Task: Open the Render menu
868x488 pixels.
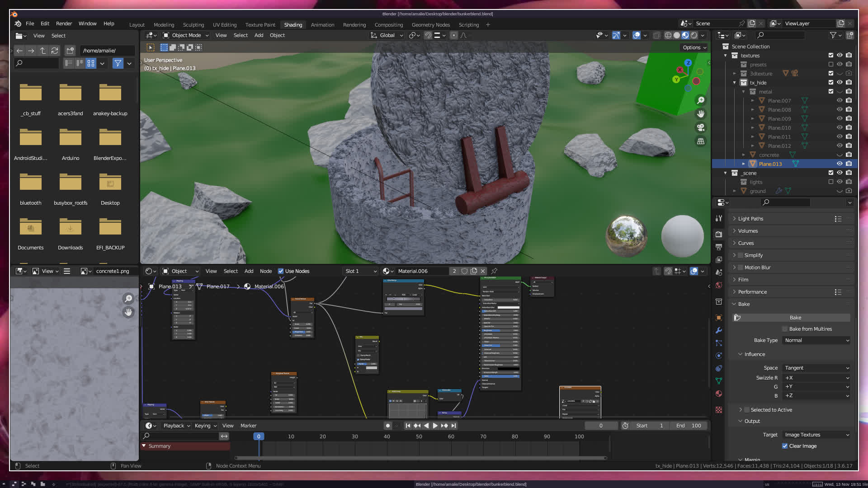Action: (x=64, y=23)
